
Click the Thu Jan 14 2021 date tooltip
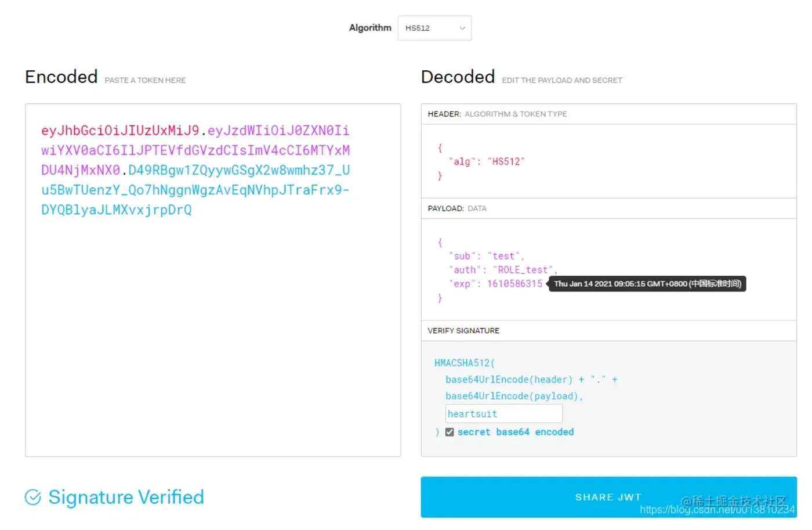point(647,284)
